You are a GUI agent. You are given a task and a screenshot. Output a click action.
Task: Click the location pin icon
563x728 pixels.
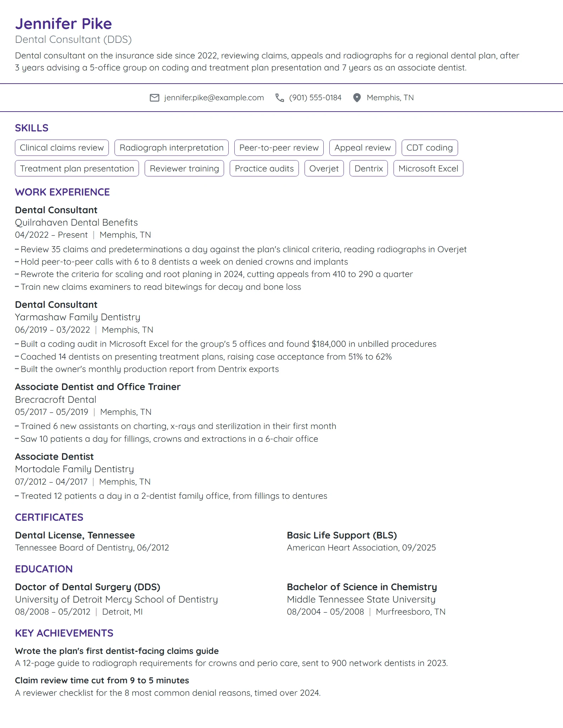[357, 98]
